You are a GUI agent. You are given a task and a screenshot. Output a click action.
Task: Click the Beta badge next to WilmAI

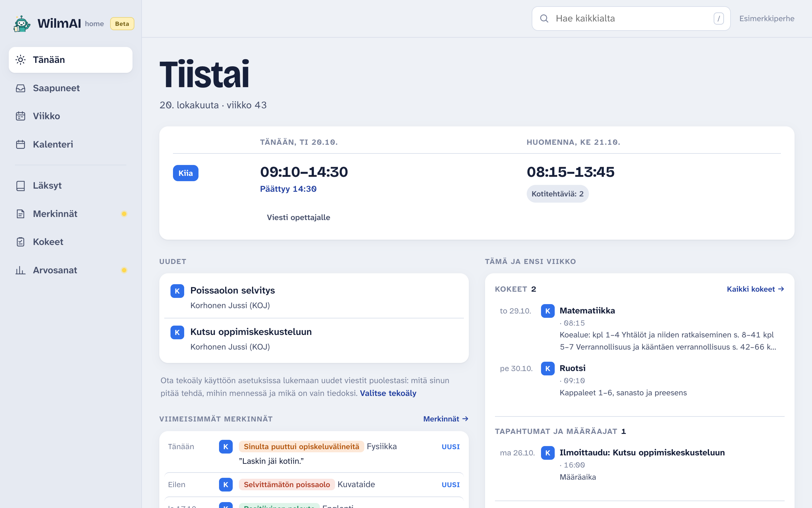[x=122, y=24]
